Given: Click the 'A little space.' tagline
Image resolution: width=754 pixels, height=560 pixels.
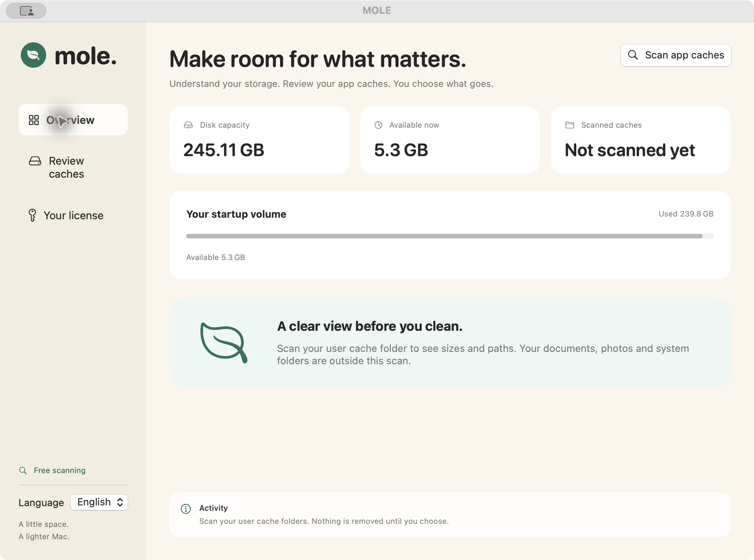Looking at the screenshot, I should click(43, 524).
